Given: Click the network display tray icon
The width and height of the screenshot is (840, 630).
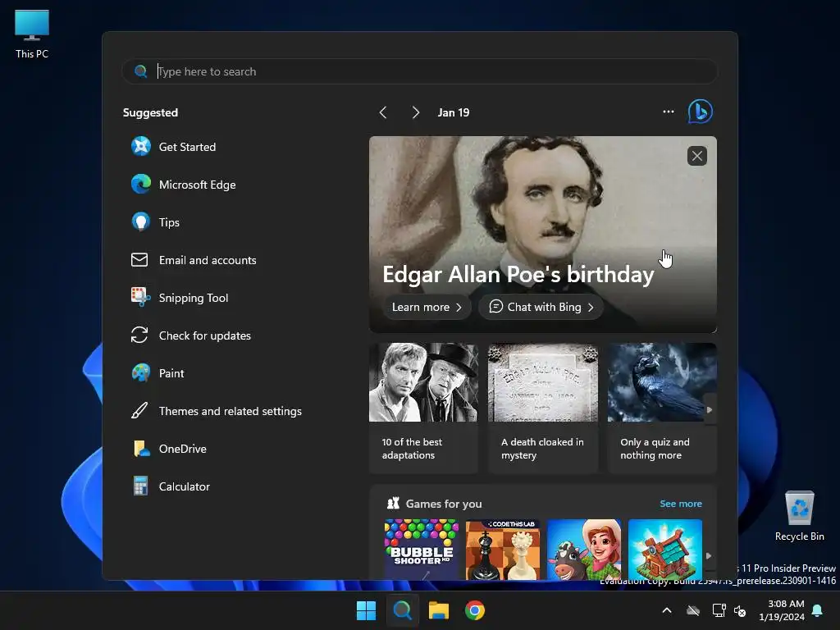Looking at the screenshot, I should pos(719,610).
